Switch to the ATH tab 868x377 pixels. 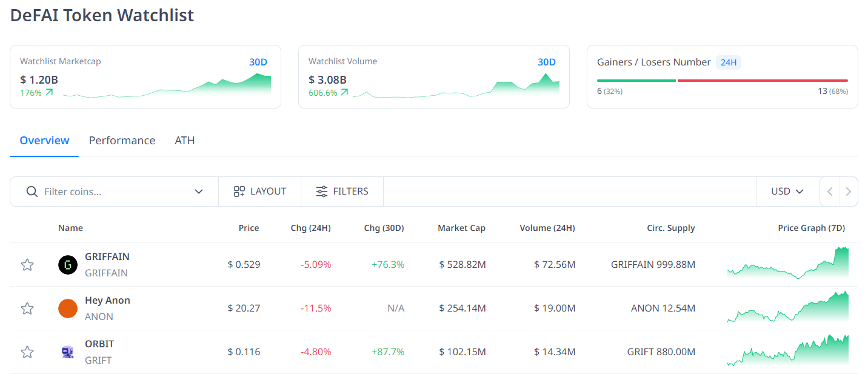coord(185,141)
